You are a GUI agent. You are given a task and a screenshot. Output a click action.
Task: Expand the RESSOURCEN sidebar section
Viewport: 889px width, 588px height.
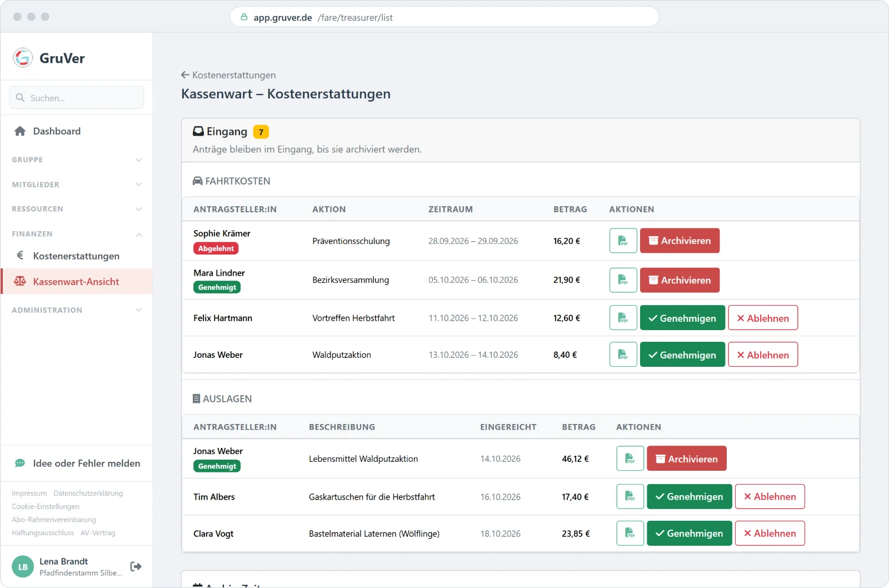coord(77,209)
